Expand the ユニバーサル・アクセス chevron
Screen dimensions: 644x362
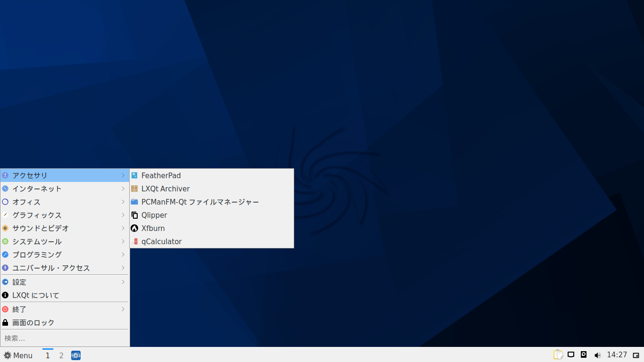123,268
